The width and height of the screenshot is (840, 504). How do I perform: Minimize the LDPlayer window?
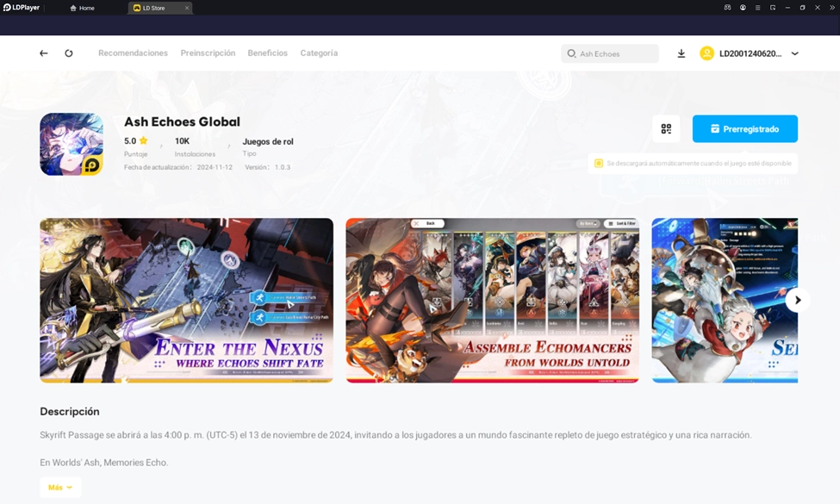pyautogui.click(x=787, y=8)
